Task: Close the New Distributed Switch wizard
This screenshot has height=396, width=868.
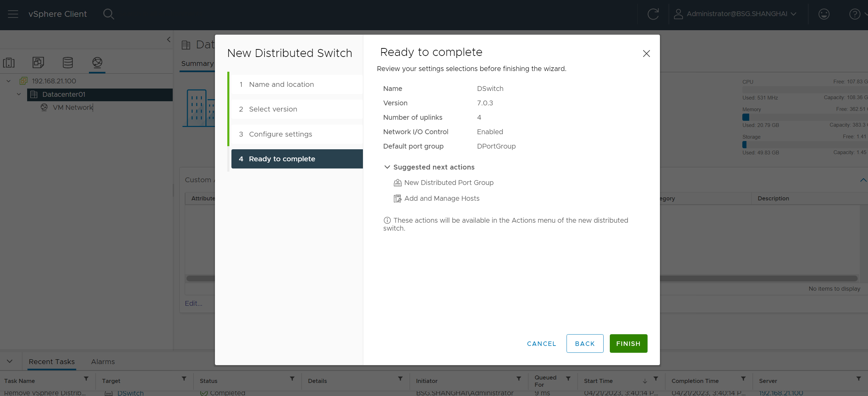Action: pos(646,54)
